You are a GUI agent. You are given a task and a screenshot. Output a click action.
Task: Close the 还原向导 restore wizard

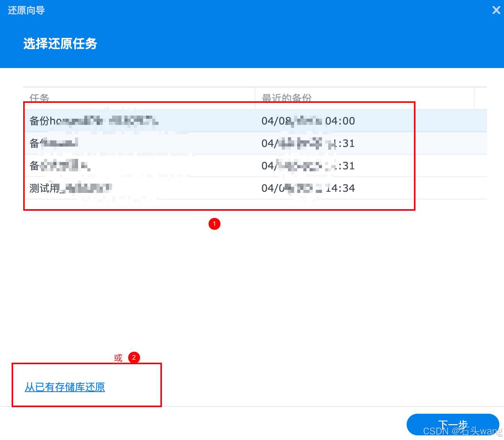point(496,10)
